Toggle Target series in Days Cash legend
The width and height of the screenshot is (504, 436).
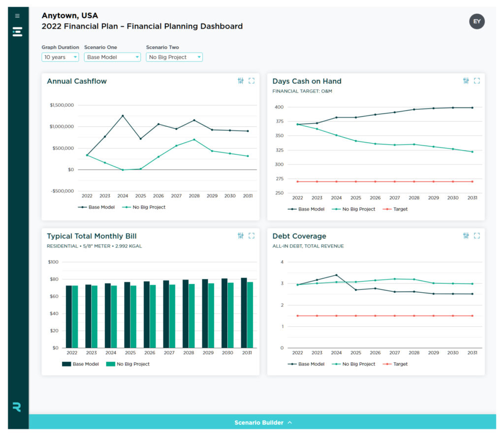pos(395,209)
